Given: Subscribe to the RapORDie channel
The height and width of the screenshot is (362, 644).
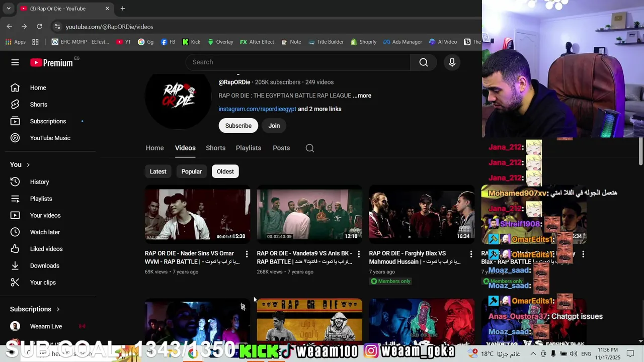Looking at the screenshot, I should (238, 126).
